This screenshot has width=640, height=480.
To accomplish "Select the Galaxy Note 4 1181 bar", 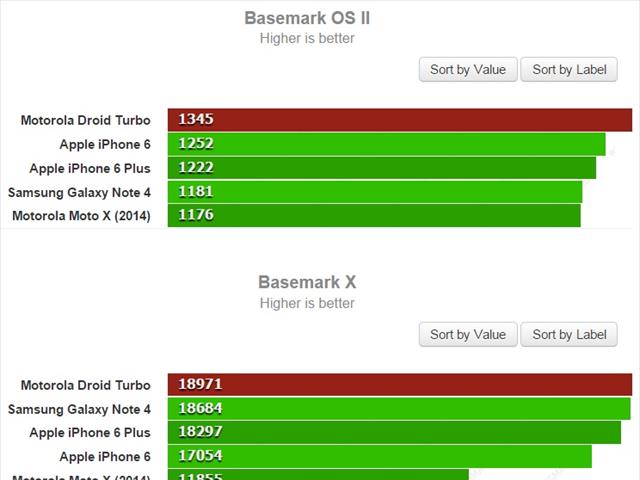I will [x=375, y=192].
